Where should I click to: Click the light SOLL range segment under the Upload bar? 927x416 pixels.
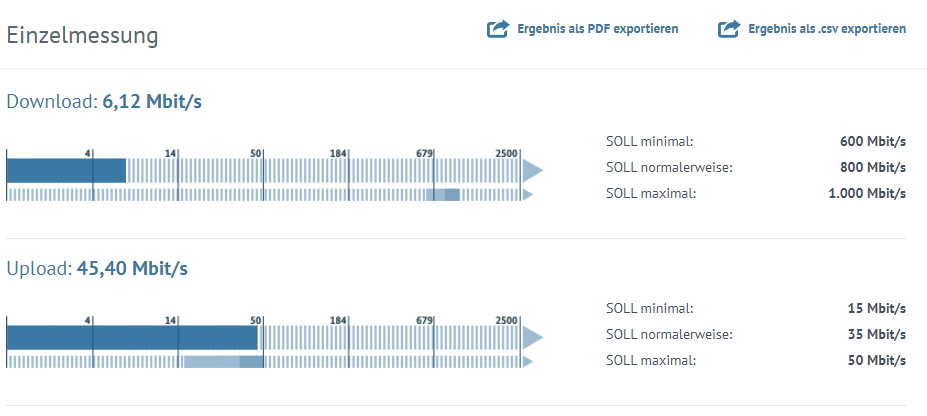click(x=222, y=361)
